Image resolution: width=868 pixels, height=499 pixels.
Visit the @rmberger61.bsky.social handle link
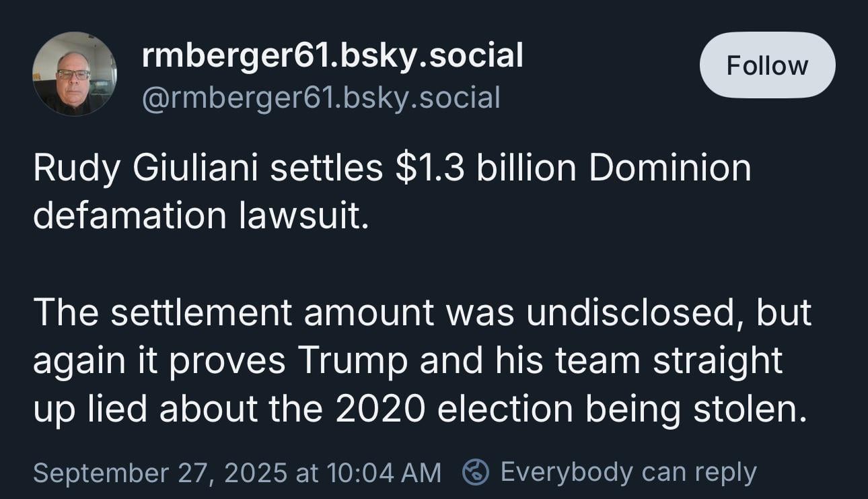click(x=321, y=98)
